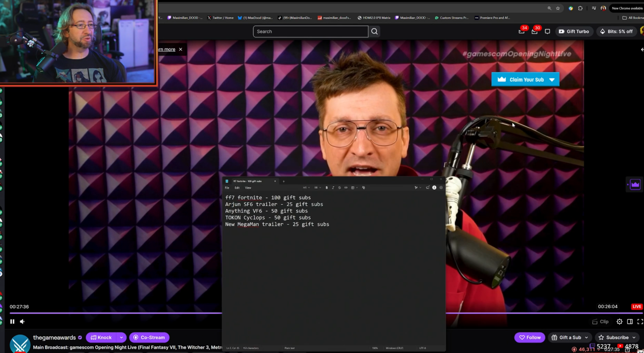Click the Windows (CRLF) line ending status
644x353 pixels.
tap(395, 348)
